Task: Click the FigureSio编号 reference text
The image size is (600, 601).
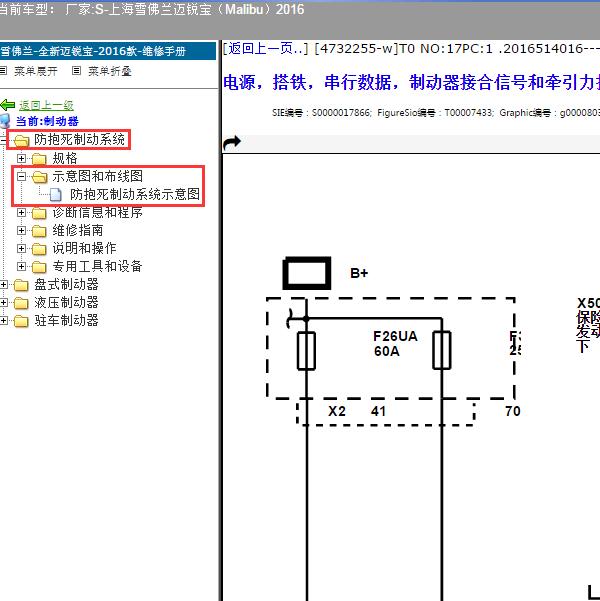Action: click(436, 113)
